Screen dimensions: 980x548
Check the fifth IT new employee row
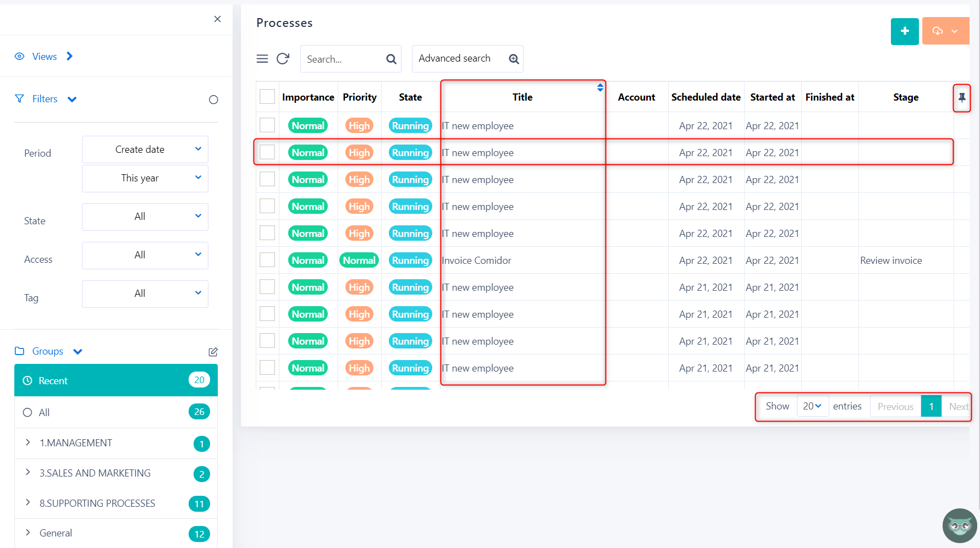[267, 233]
